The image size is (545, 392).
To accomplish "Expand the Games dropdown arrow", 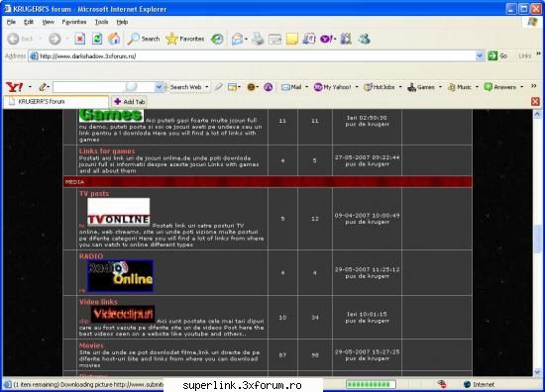I will click(440, 87).
